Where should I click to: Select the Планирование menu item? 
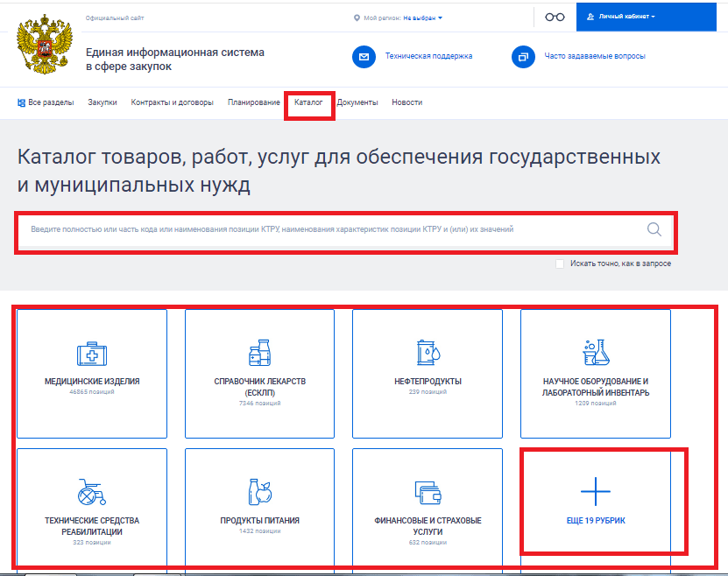pos(253,102)
